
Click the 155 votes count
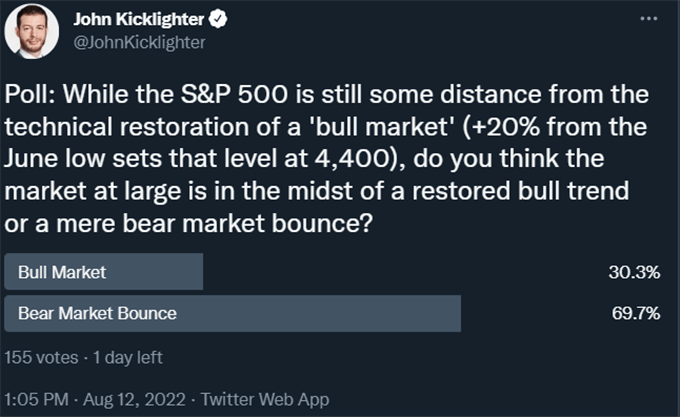(x=42, y=358)
